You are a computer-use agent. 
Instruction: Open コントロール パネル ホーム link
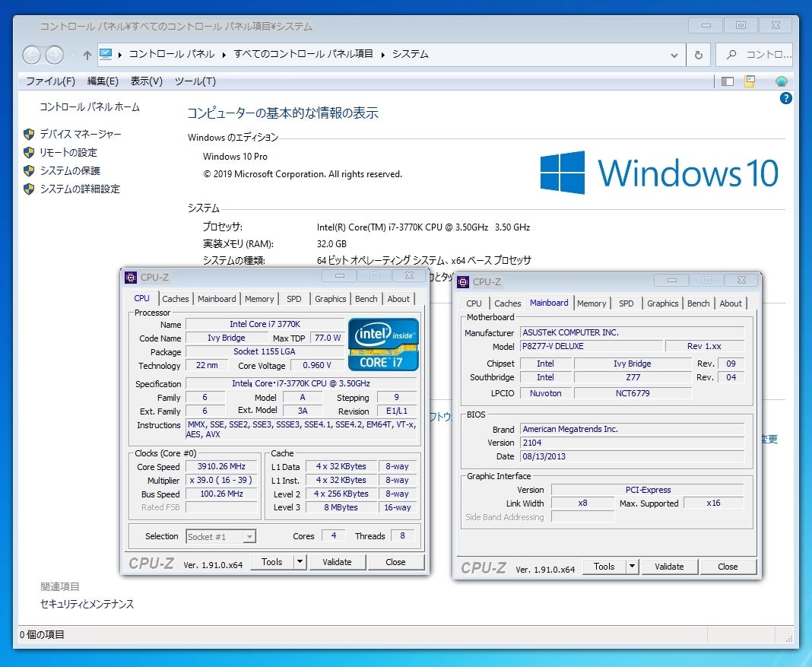[90, 107]
